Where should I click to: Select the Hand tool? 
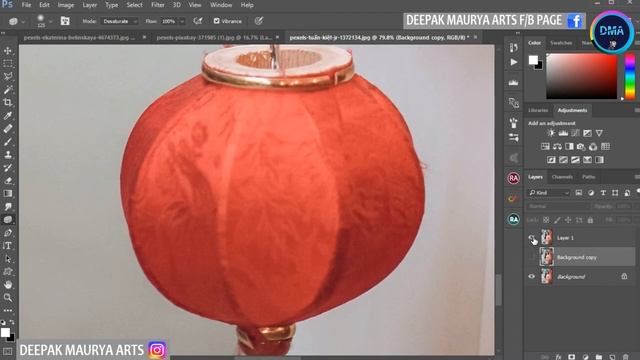(x=8, y=284)
